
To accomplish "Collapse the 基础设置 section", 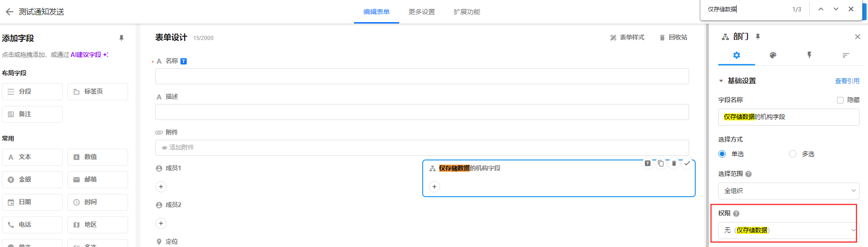I will (x=721, y=81).
